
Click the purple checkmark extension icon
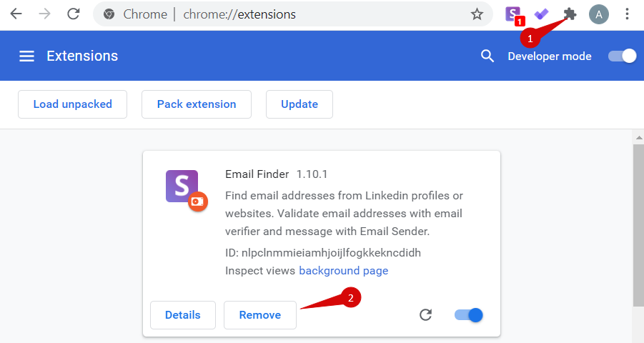[x=541, y=14]
